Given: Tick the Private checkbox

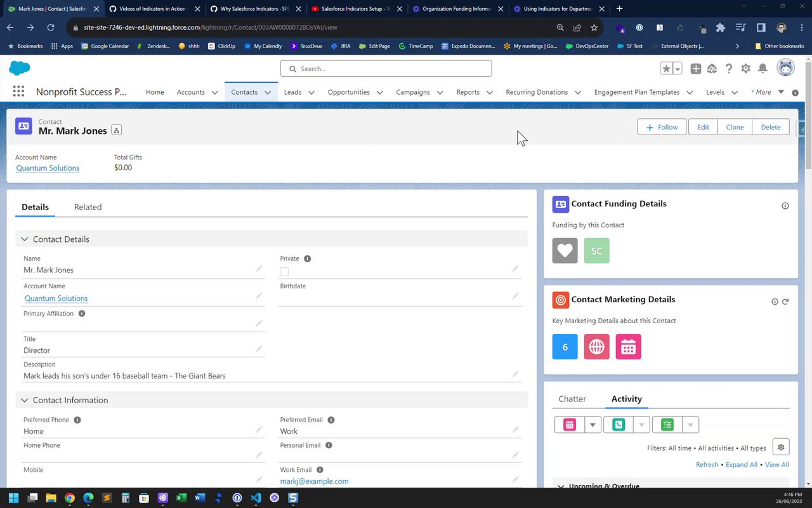Looking at the screenshot, I should pos(284,272).
